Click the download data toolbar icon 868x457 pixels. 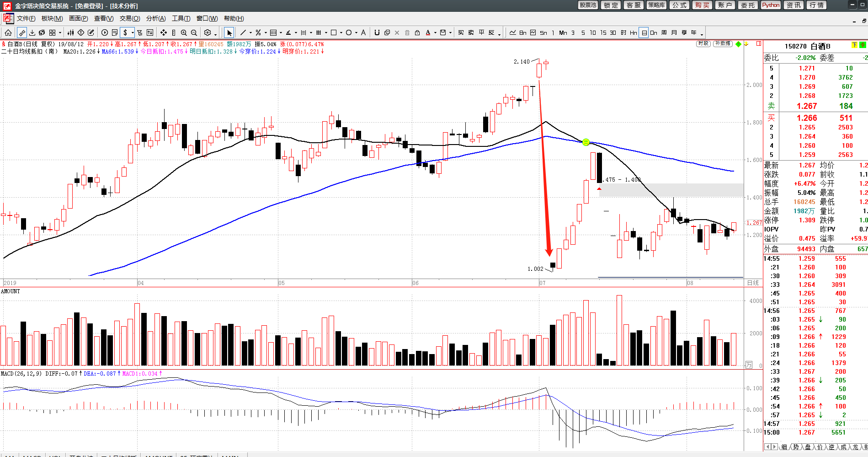coord(32,32)
